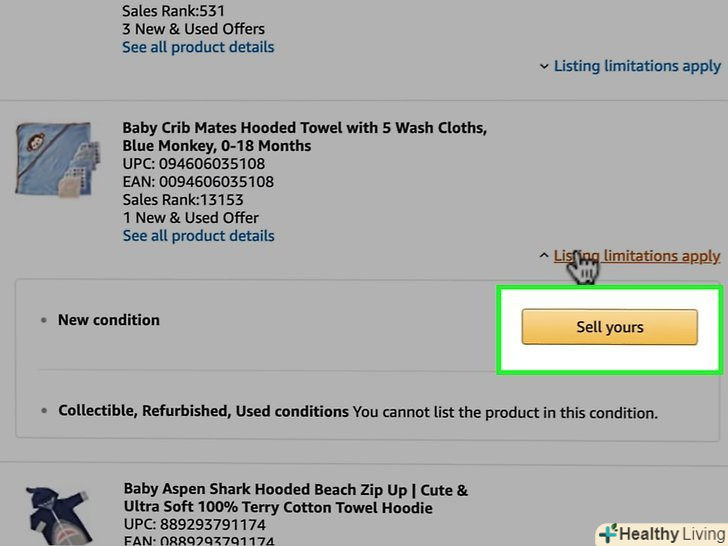
Task: Expand the top Listing limitations down chevron
Action: pos(544,66)
